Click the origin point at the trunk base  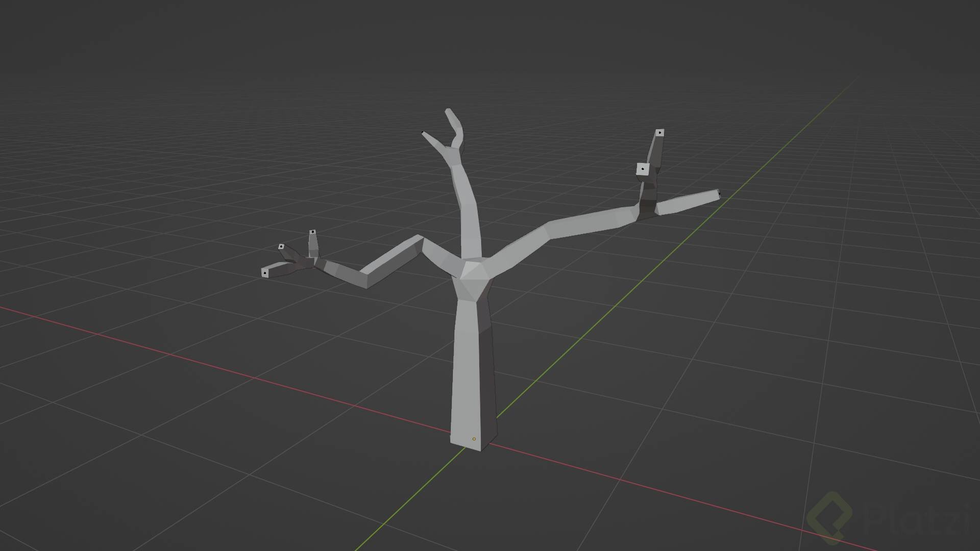coord(474,439)
